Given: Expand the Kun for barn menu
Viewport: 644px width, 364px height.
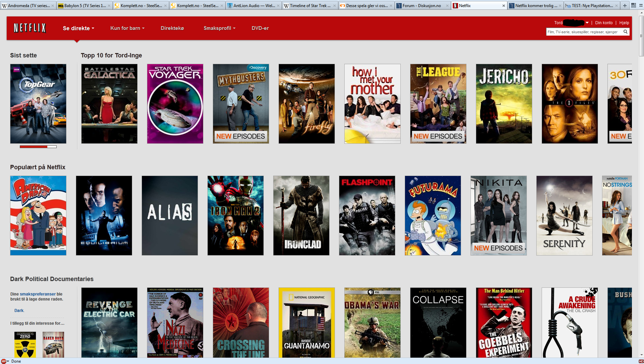Looking at the screenshot, I should pos(128,28).
